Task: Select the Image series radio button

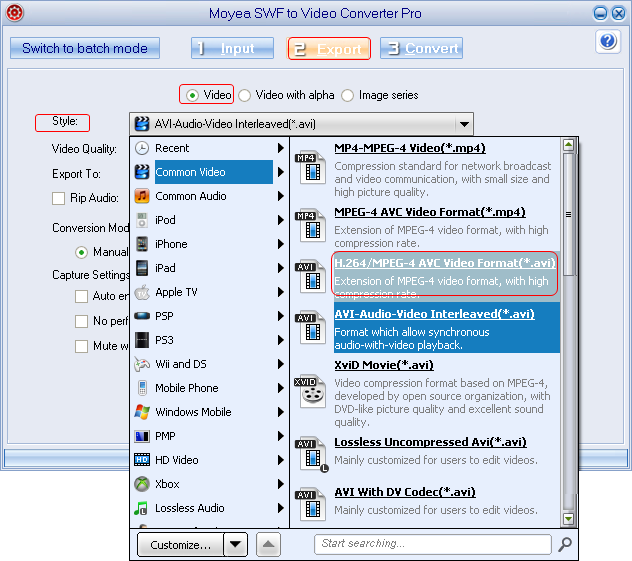Action: pyautogui.click(x=347, y=96)
